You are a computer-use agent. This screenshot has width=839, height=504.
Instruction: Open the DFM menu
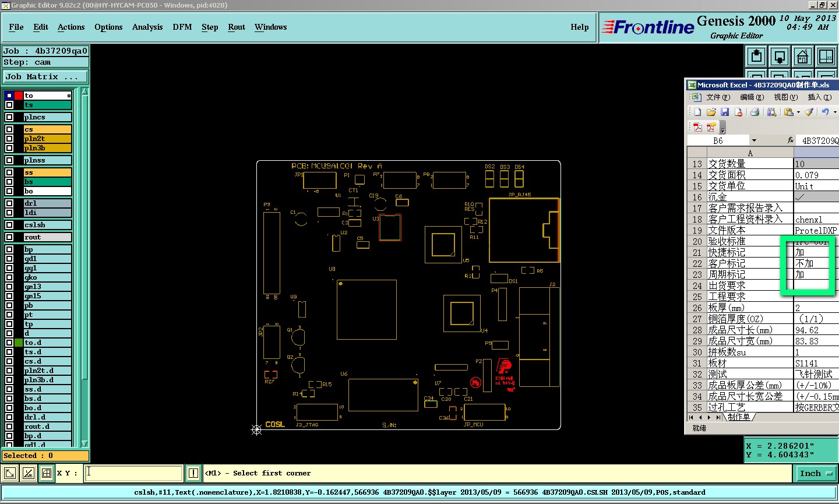click(x=182, y=27)
